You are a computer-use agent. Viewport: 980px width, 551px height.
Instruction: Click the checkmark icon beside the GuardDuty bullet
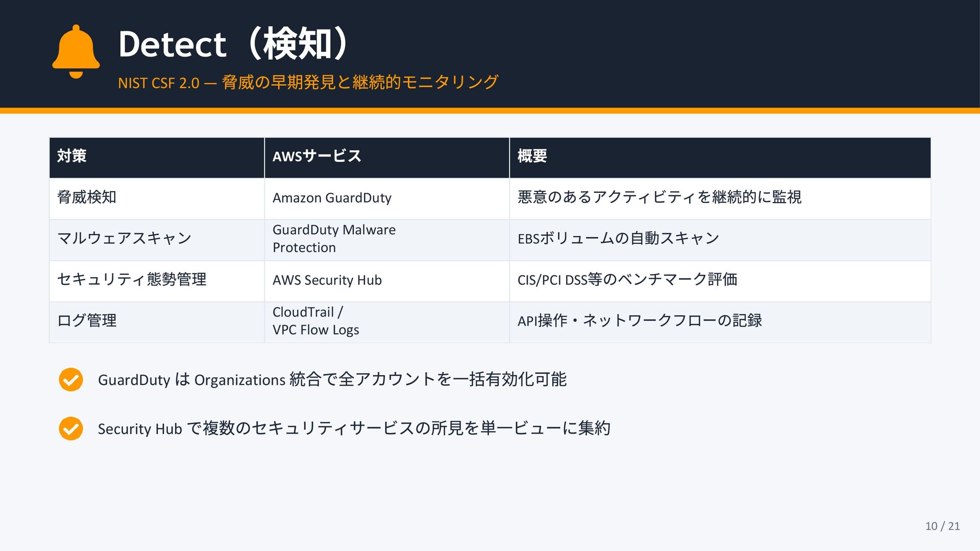(x=71, y=380)
